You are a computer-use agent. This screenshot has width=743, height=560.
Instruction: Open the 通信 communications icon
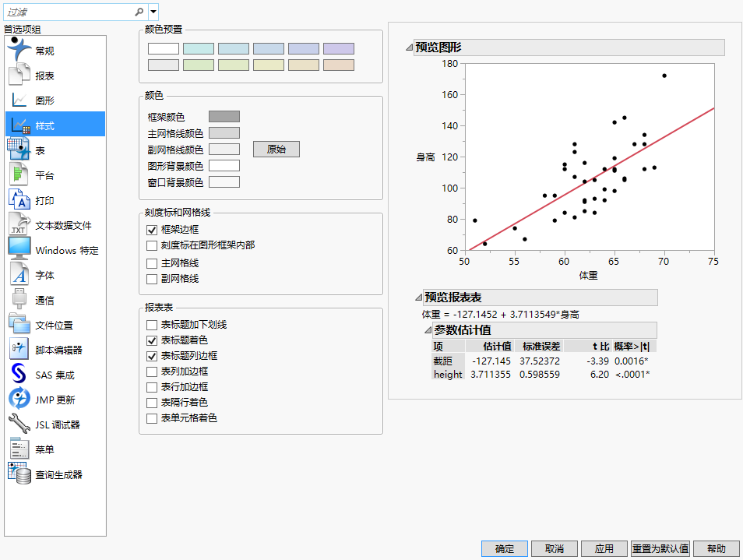[x=19, y=299]
